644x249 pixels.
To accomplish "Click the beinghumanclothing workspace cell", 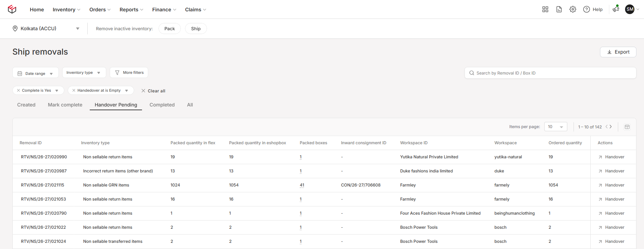I will click(514, 213).
